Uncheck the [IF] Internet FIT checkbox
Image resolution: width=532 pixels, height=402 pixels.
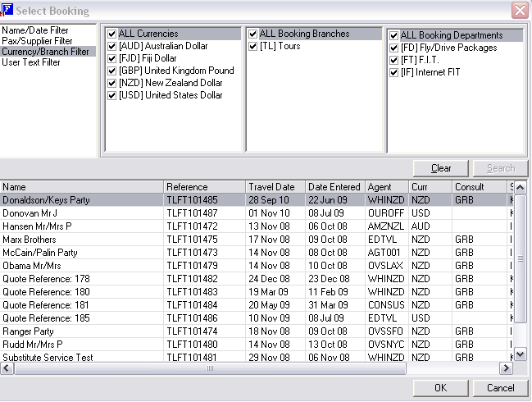click(x=394, y=73)
